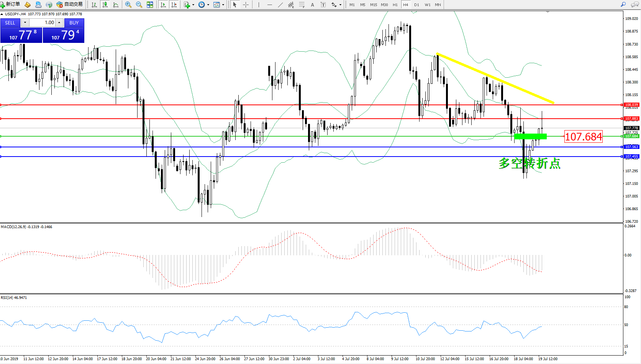Expand the chart templates dropdown arrow
The image size is (641, 364).
click(x=223, y=5)
